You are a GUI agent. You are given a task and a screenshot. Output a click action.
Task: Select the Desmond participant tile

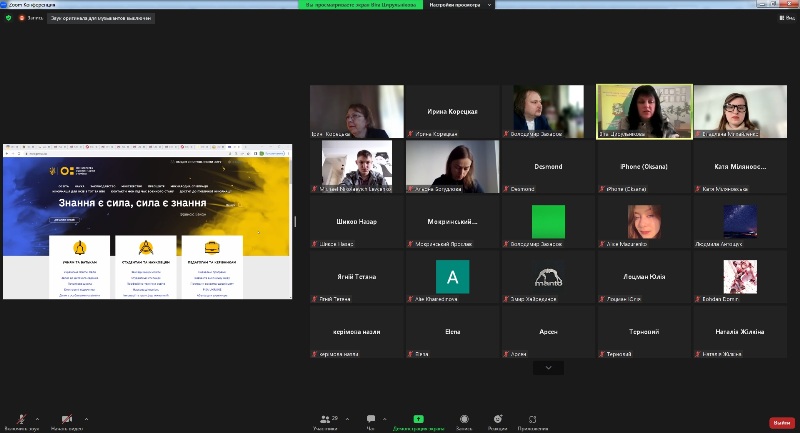tap(548, 166)
